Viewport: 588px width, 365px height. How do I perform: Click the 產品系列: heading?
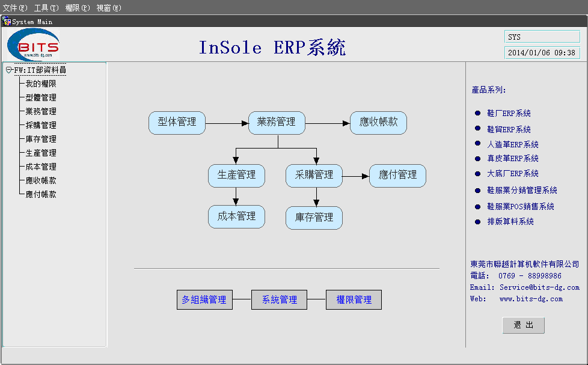click(x=489, y=90)
